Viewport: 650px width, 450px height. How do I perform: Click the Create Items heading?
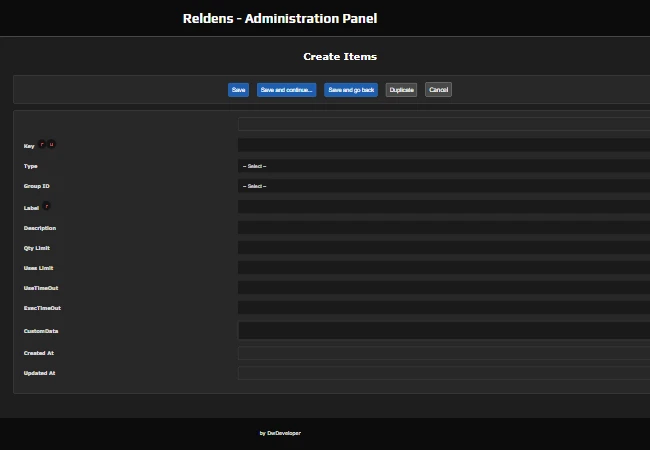(x=340, y=56)
